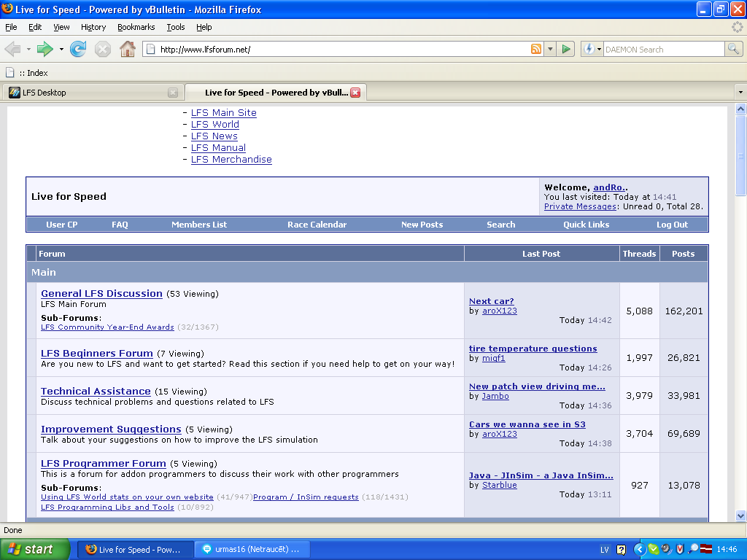Click the scrollbar down arrow
The height and width of the screenshot is (560, 747).
point(740,516)
